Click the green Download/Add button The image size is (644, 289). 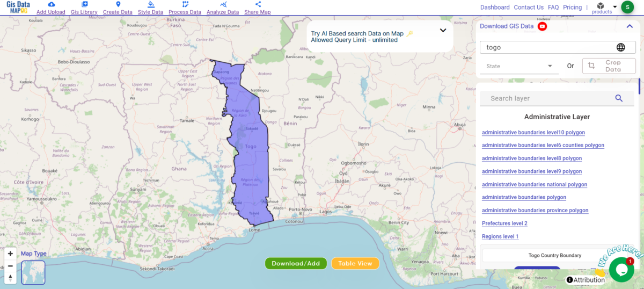click(296, 264)
